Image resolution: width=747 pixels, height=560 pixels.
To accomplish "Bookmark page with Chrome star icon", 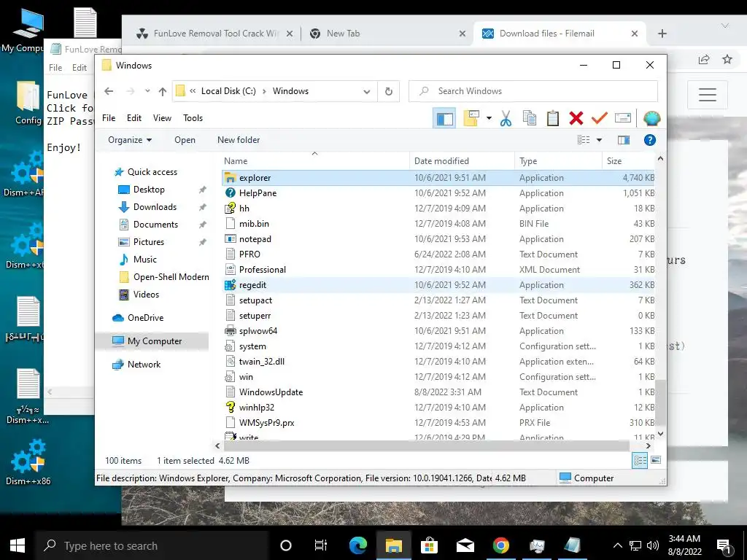I will click(x=727, y=59).
